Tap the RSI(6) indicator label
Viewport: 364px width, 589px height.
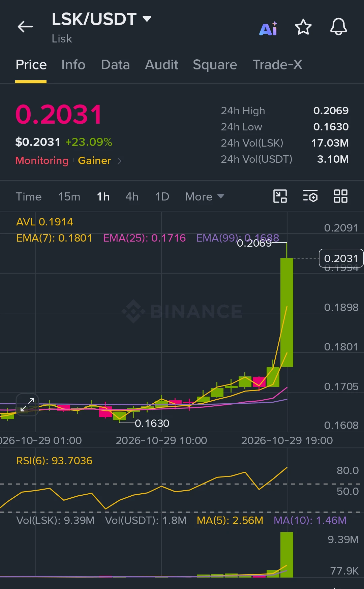54,461
